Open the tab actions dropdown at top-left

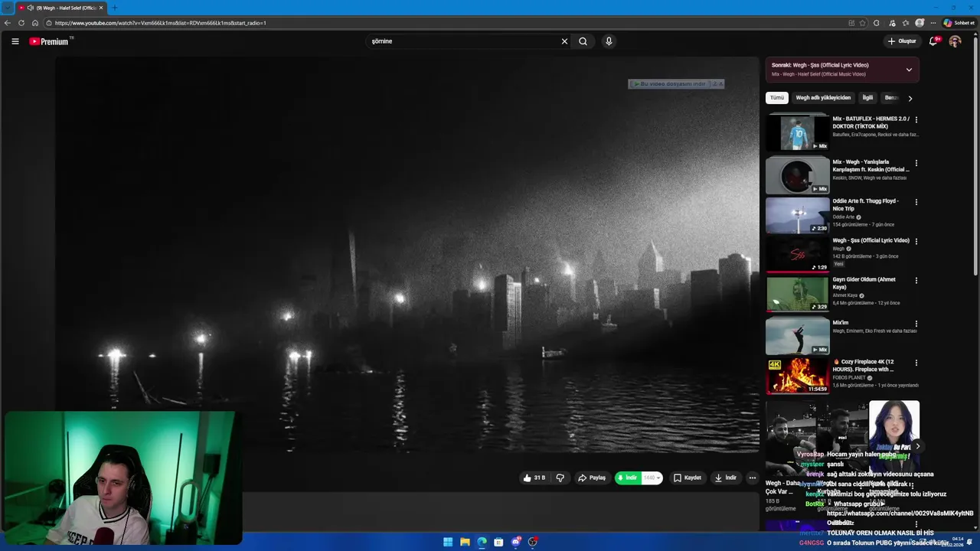[x=8, y=8]
